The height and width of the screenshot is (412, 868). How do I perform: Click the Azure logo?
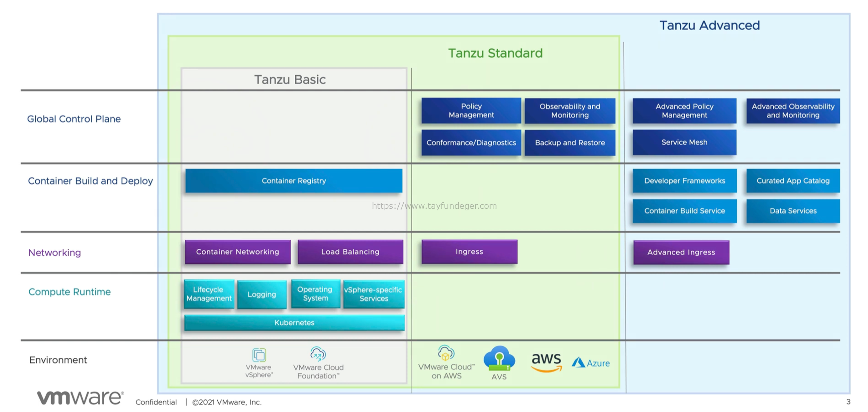tap(591, 363)
